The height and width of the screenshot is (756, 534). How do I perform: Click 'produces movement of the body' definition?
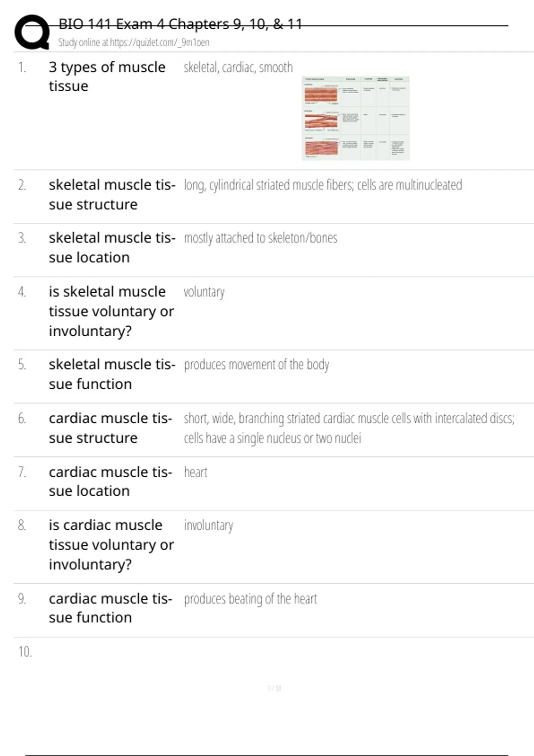(x=256, y=365)
